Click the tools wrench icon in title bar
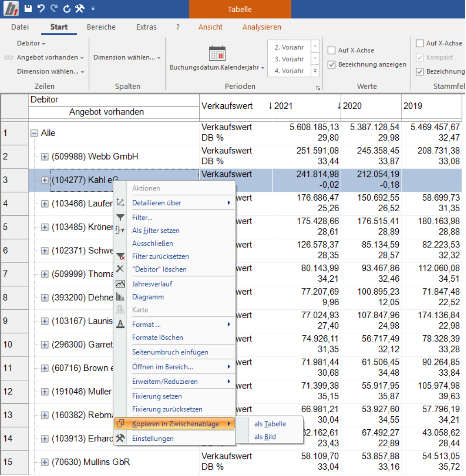Viewport: 466px width, 476px height. point(80,8)
